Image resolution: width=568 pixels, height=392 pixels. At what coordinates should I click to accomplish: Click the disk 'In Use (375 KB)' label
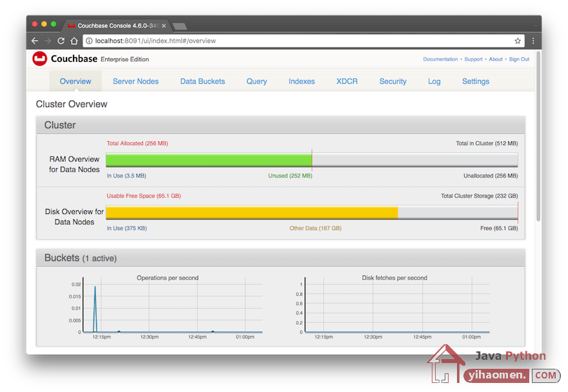[127, 228]
